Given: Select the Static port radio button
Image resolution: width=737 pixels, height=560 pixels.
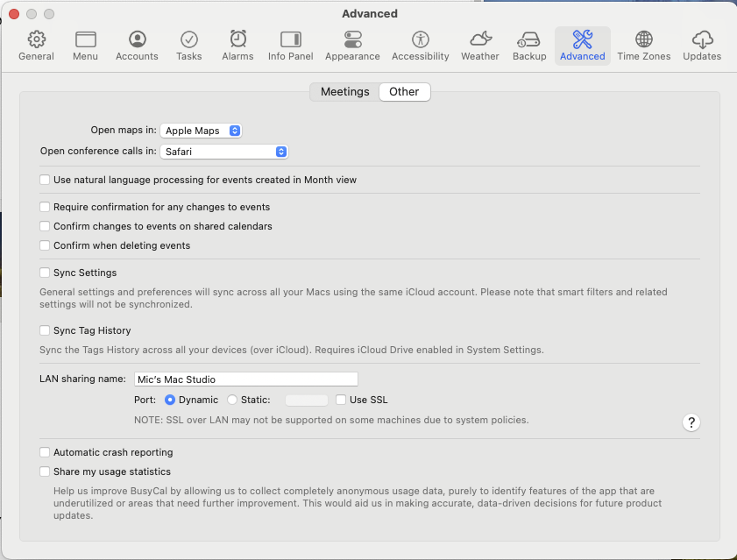Looking at the screenshot, I should click(230, 400).
